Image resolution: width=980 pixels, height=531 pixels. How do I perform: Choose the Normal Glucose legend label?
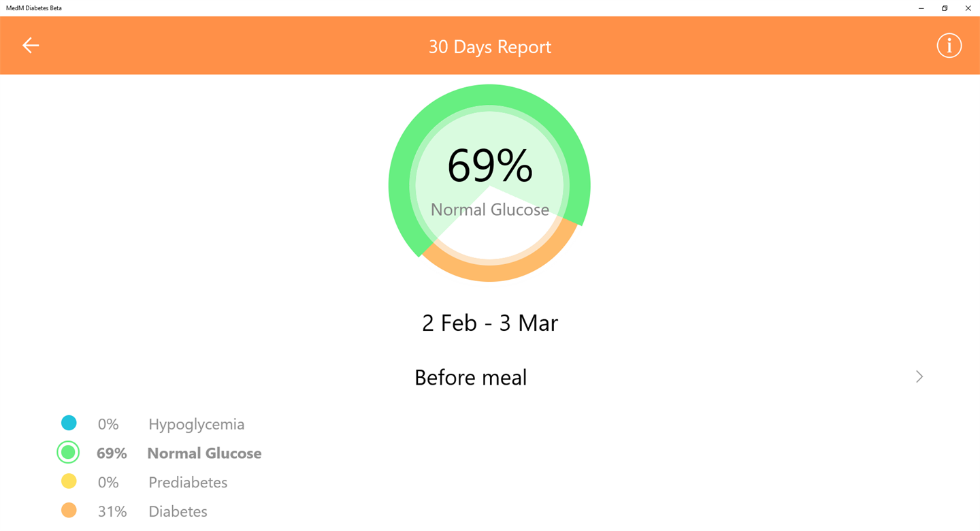click(204, 453)
